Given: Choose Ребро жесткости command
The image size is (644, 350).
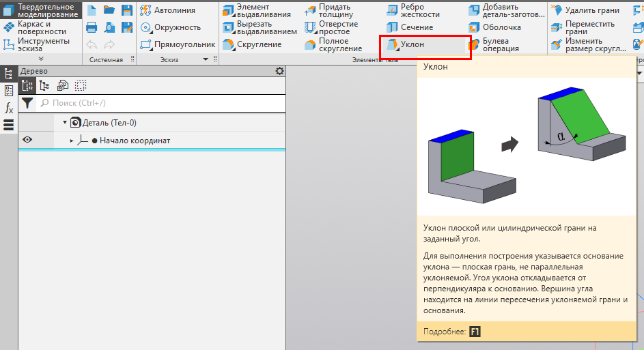Looking at the screenshot, I should (x=413, y=11).
